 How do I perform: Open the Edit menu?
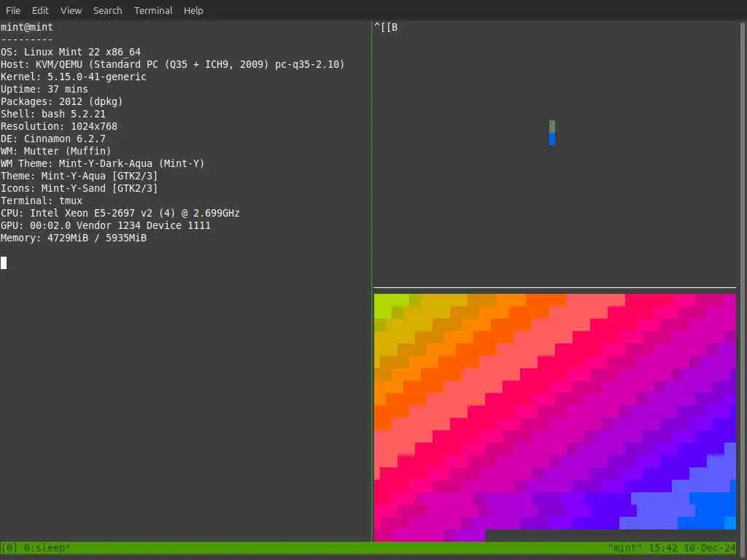point(40,10)
